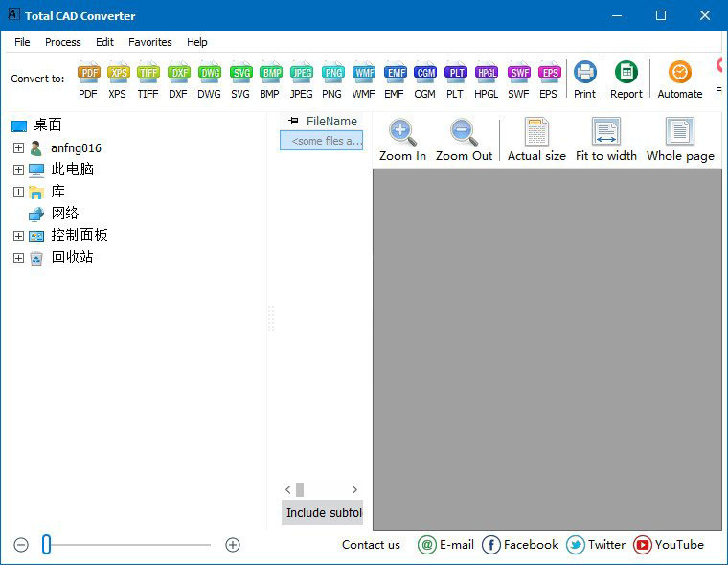The width and height of the screenshot is (728, 565).
Task: Choose EPS output format
Action: [x=549, y=79]
